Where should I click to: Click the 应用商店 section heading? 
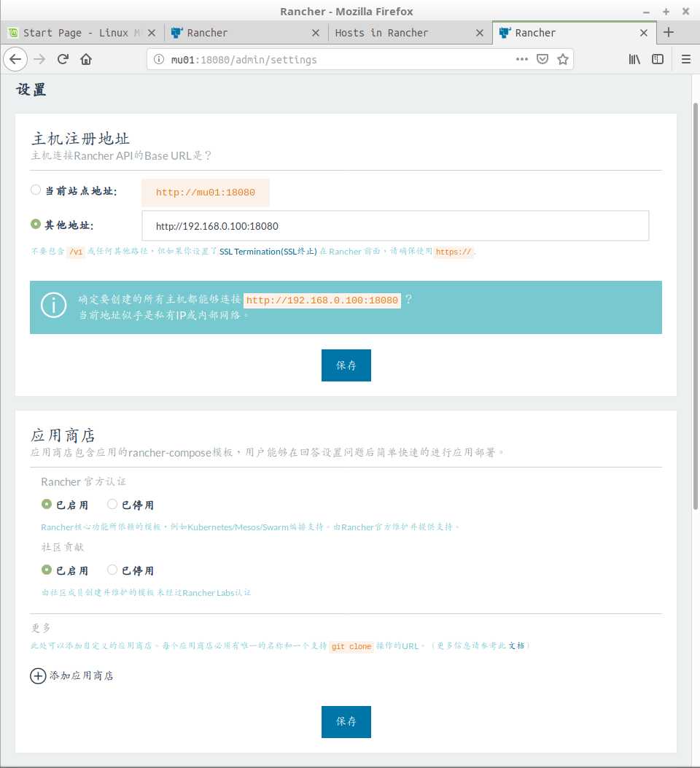coord(63,435)
